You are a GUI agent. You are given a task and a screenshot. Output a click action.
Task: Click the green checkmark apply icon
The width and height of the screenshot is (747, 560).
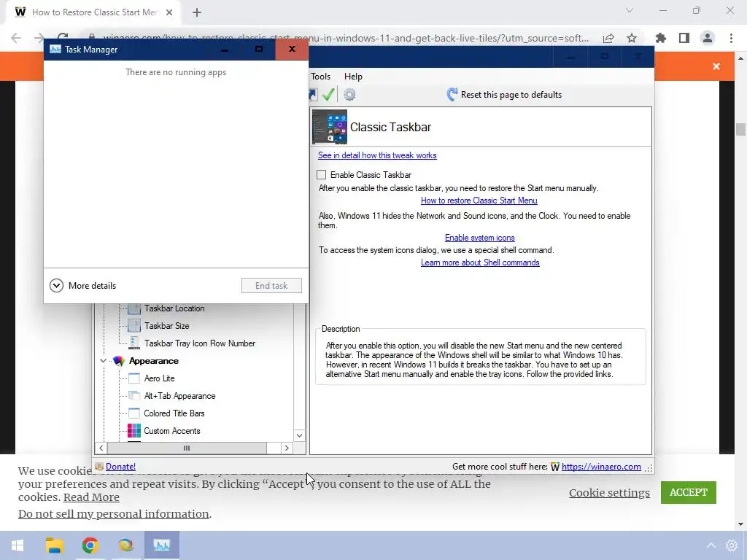tap(328, 94)
